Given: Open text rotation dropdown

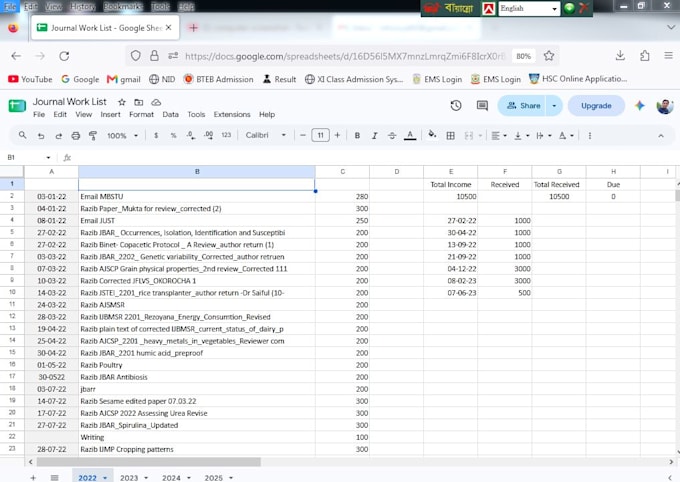Looking at the screenshot, I should click(566, 136).
